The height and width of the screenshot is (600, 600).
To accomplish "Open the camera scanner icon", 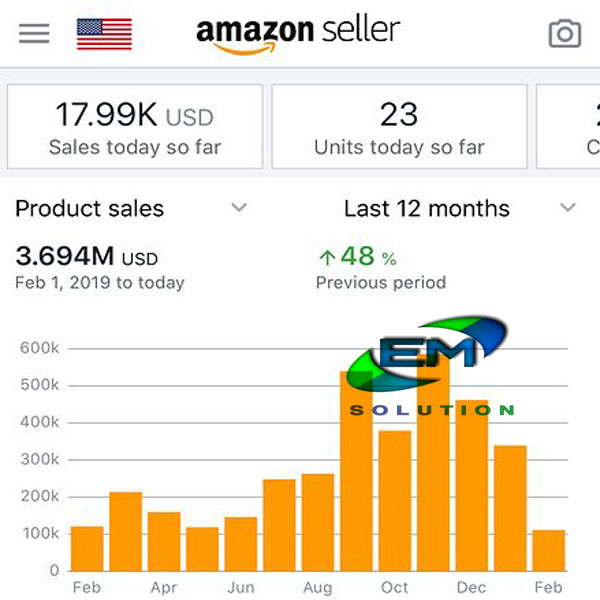I will pos(565,34).
